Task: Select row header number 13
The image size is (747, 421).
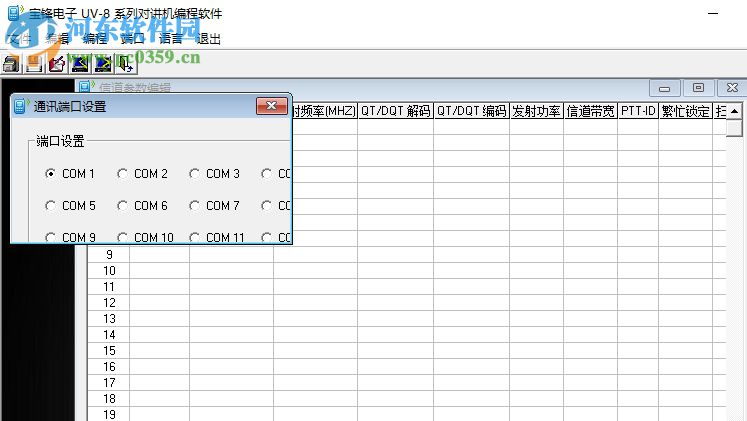Action: [109, 319]
